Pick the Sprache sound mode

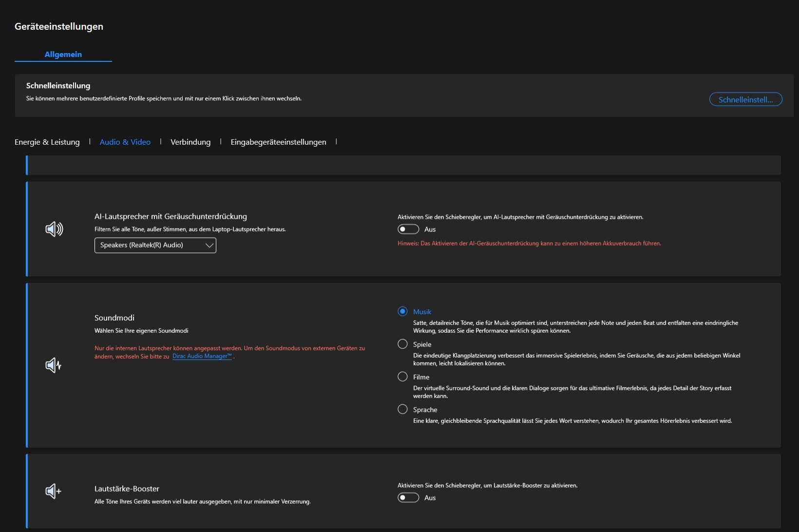click(x=403, y=409)
